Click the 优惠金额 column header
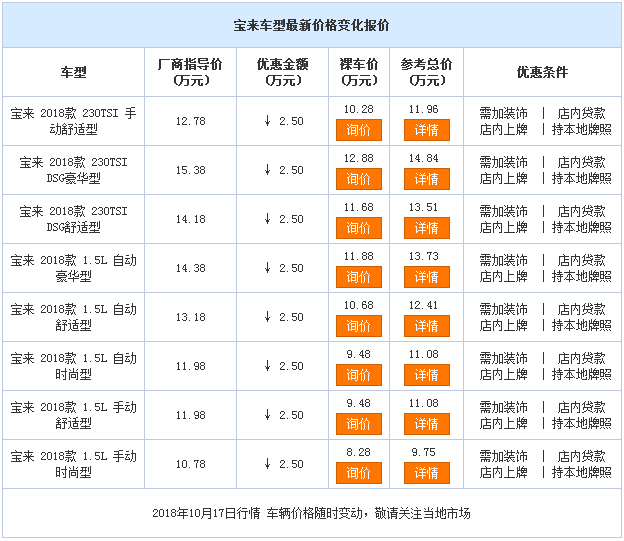Image resolution: width=624 pixels, height=541 pixels. (283, 72)
